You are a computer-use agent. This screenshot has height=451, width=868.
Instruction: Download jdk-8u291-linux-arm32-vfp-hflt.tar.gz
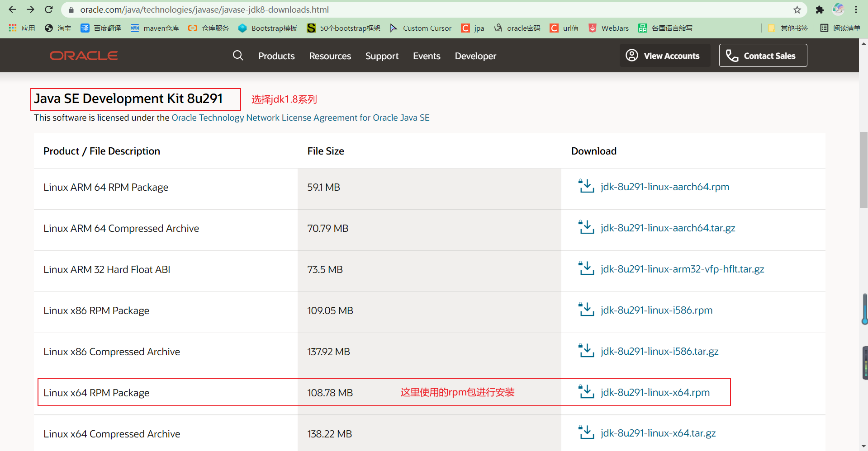click(683, 269)
